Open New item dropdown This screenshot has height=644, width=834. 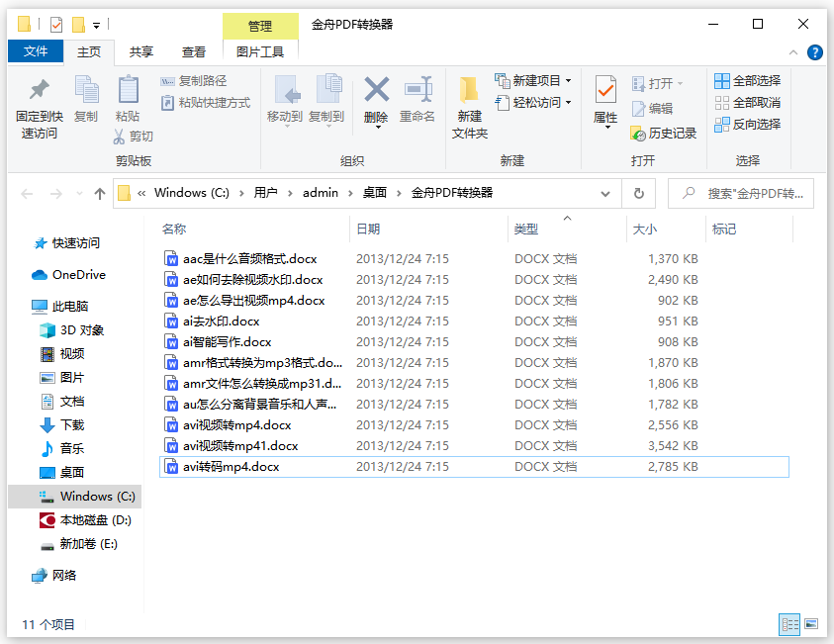click(533, 81)
